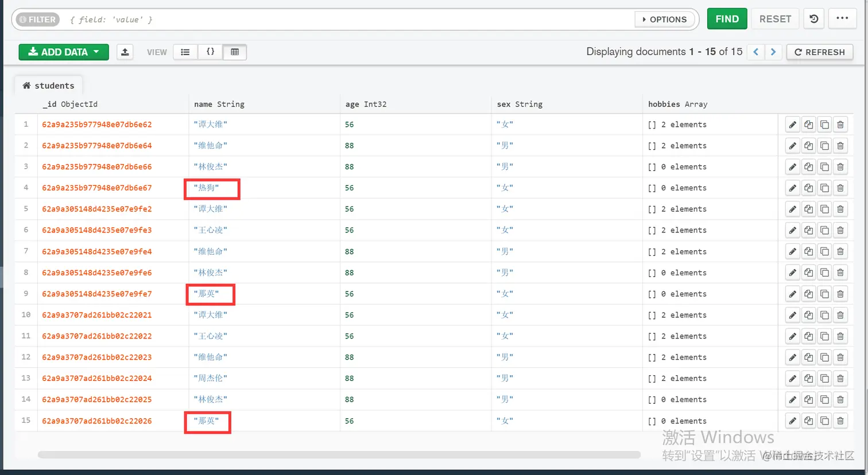Select the students breadcrumb tab

tap(48, 85)
